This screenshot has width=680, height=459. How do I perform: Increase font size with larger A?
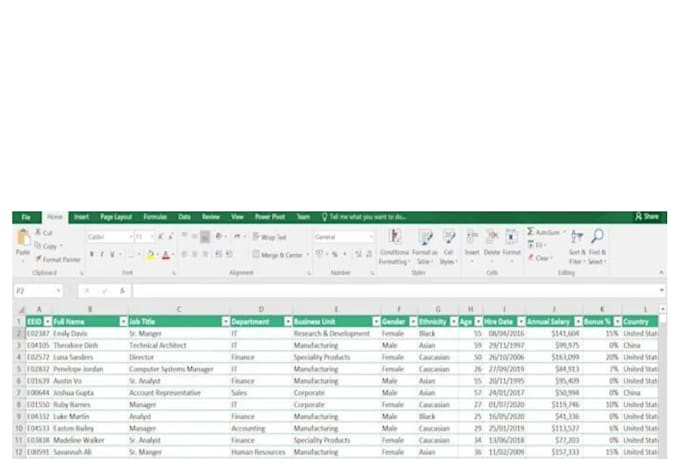pyautogui.click(x=161, y=237)
